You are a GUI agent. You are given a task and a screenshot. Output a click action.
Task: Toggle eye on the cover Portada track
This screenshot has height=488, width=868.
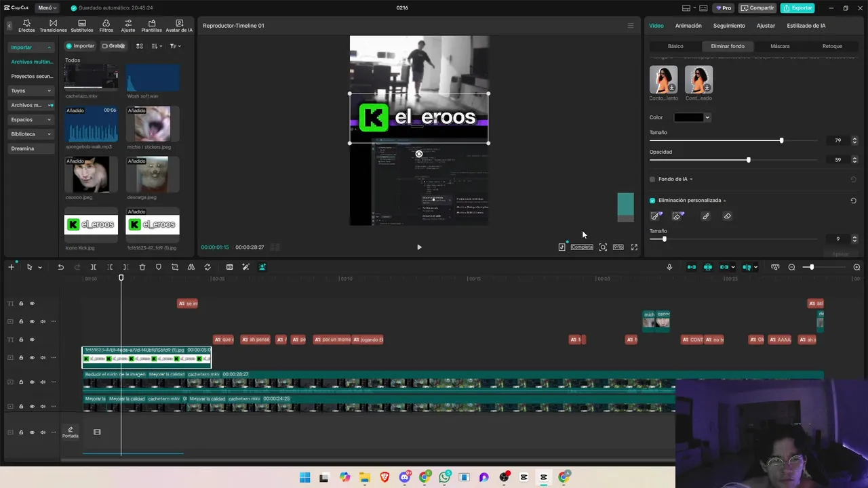32,432
